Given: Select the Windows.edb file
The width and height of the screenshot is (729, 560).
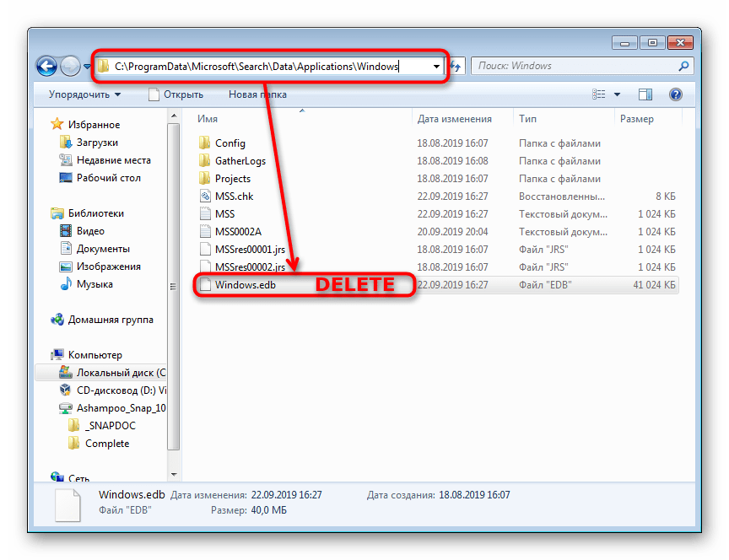Looking at the screenshot, I should 245,285.
